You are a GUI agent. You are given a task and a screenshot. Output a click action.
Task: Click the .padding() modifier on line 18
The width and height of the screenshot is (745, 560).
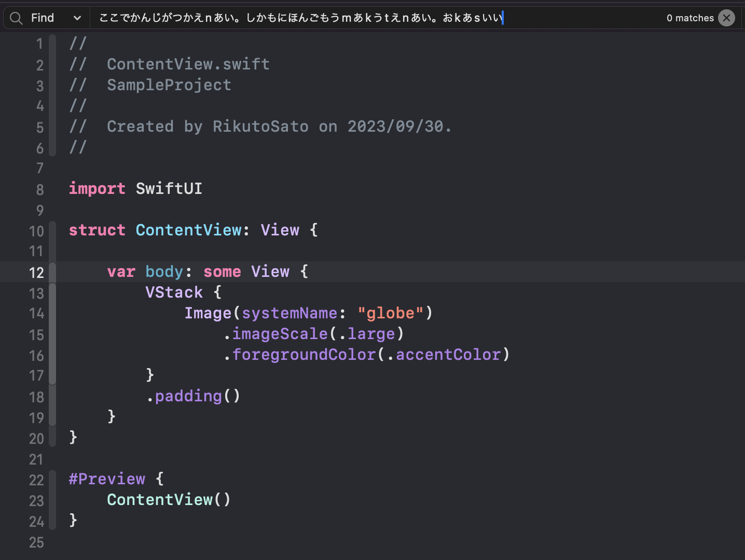[x=193, y=396]
